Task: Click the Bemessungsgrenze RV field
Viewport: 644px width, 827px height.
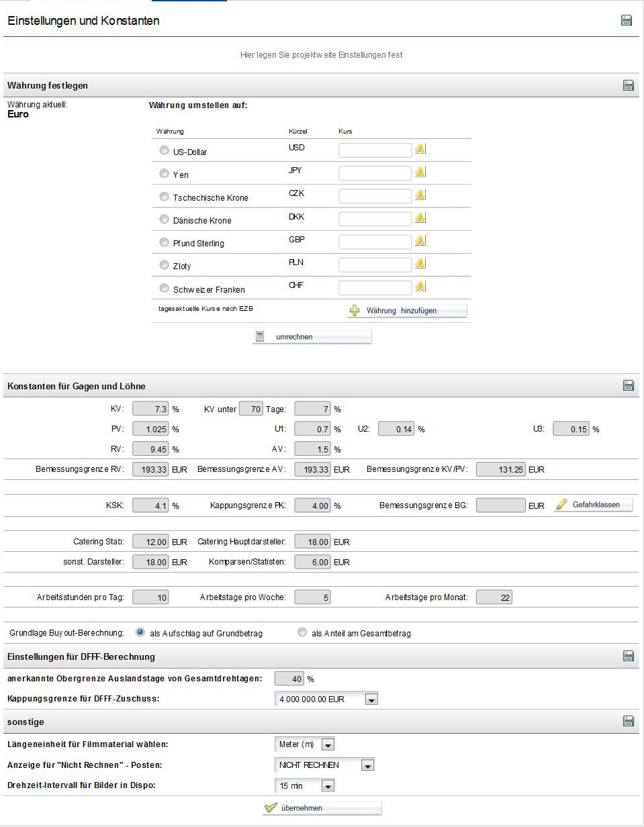Action: click(x=151, y=469)
